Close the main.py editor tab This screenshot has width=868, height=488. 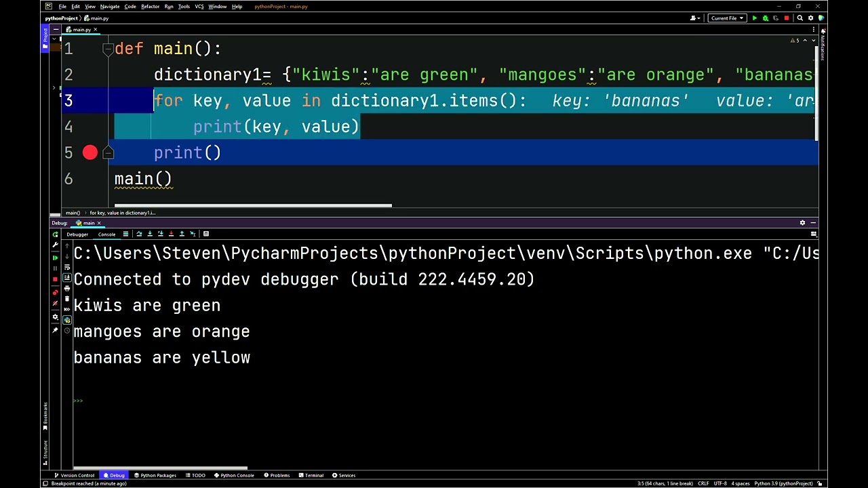(96, 30)
